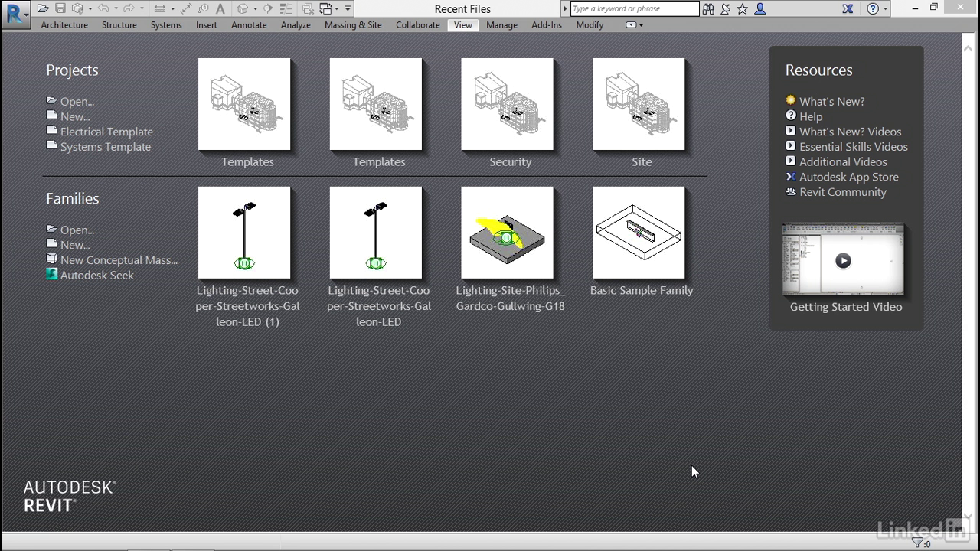Switch to the Architecture ribbon tab
980x551 pixels.
click(64, 25)
